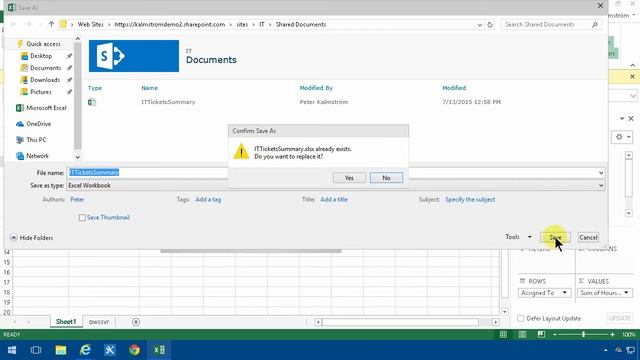This screenshot has width=640, height=360.
Task: Click the Refresh icon beside address bar
Action: click(490, 24)
